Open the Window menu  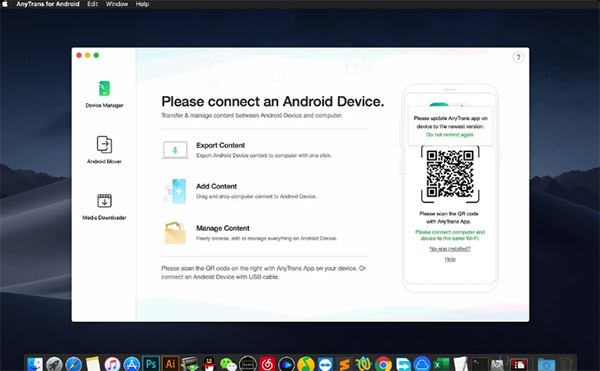pyautogui.click(x=117, y=4)
